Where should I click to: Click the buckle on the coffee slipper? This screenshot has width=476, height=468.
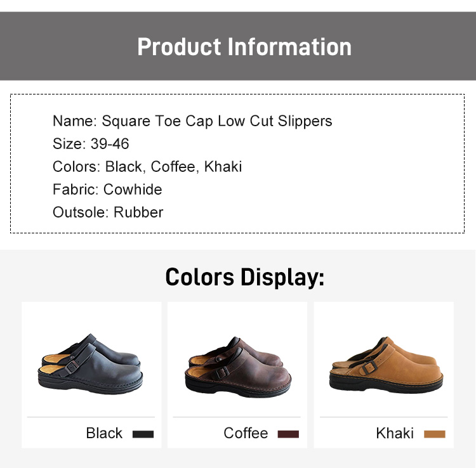point(222,372)
